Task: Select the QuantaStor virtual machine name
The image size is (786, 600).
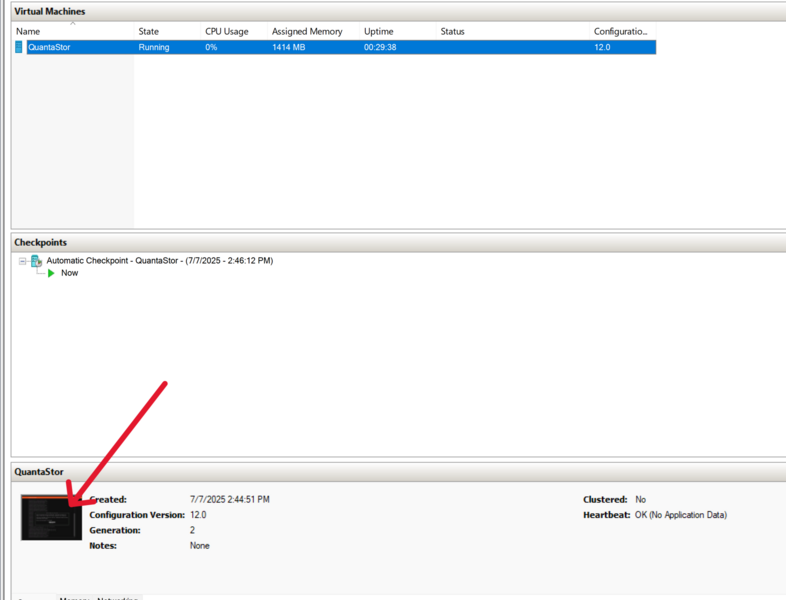Action: click(49, 47)
